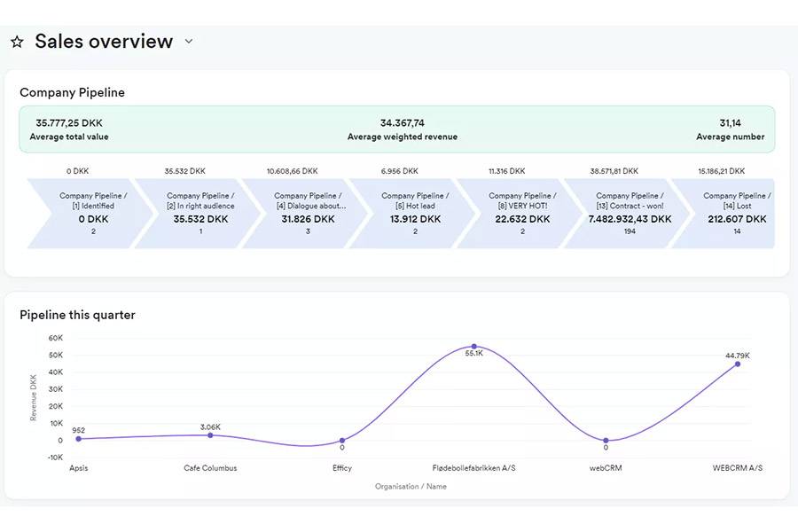Image resolution: width=798 pixels, height=532 pixels.
Task: Click the Revenue DKK axis title
Action: (x=34, y=397)
